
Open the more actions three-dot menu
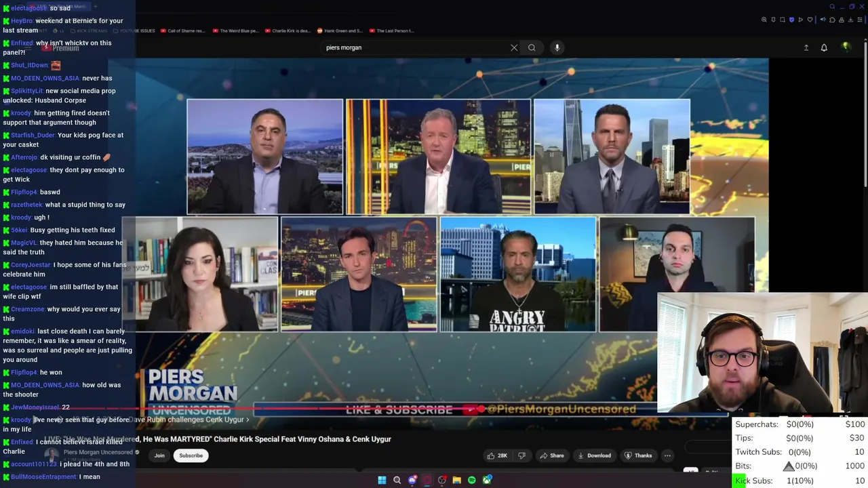667,455
